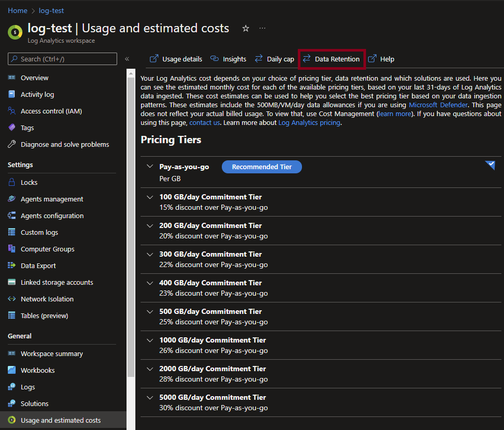Screen dimensions: 504x430
Task: Click the Network Isolation icon in sidebar
Action: click(x=11, y=299)
